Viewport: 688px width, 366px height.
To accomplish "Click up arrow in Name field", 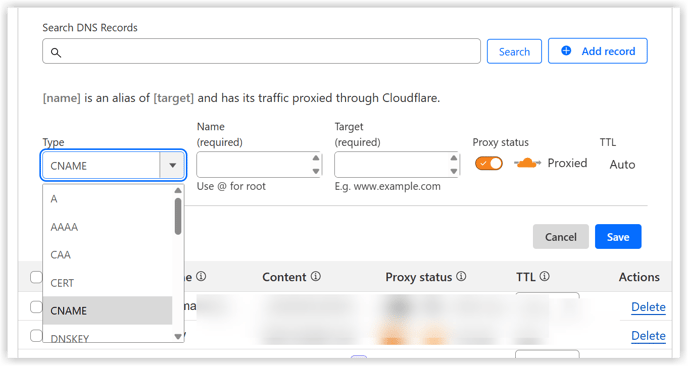I will (316, 158).
